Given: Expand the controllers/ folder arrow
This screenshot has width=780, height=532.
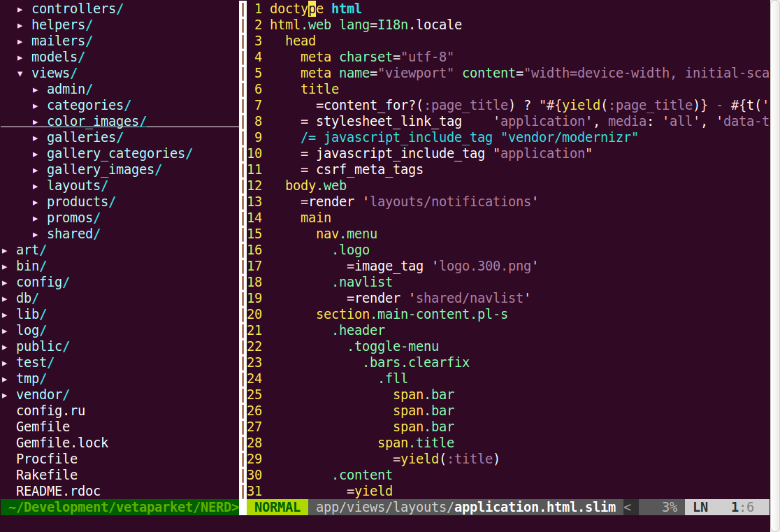Looking at the screenshot, I should tap(20, 10).
